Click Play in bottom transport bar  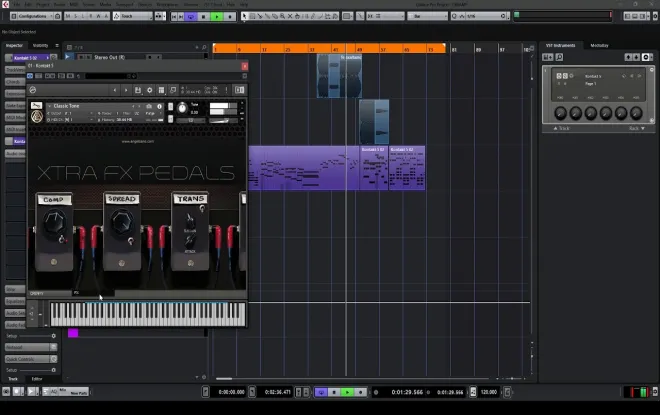pyautogui.click(x=347, y=392)
